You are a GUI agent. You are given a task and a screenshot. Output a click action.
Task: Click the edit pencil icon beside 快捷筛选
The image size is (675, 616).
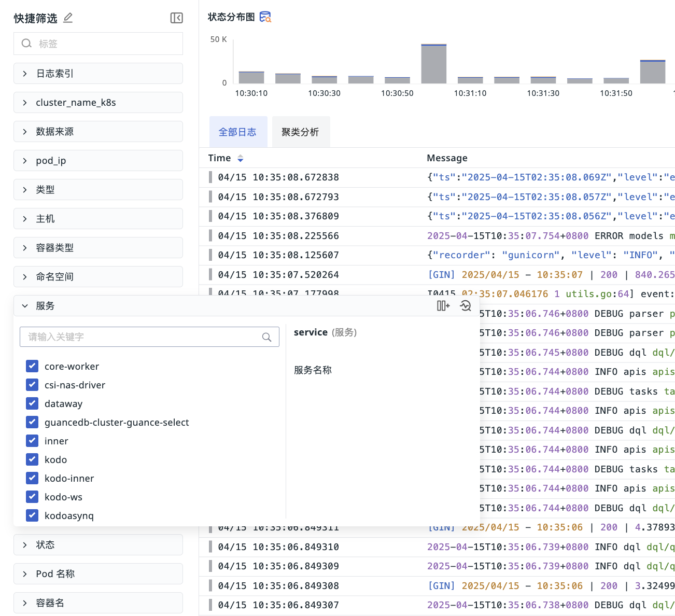(x=68, y=18)
